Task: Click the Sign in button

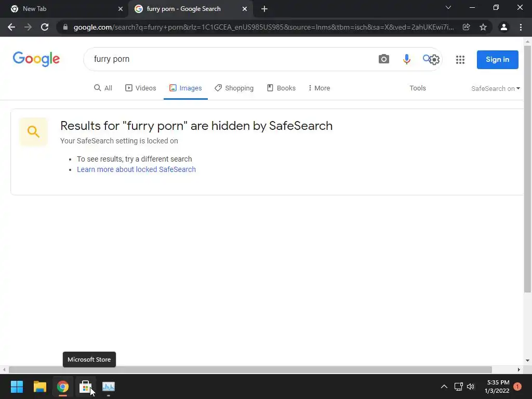Action: [x=497, y=60]
